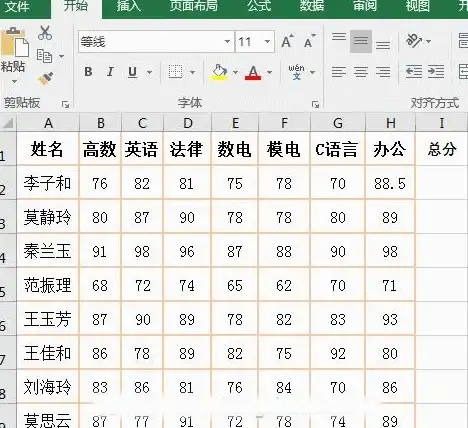Select column I header
The image size is (468, 428).
pyautogui.click(x=442, y=123)
